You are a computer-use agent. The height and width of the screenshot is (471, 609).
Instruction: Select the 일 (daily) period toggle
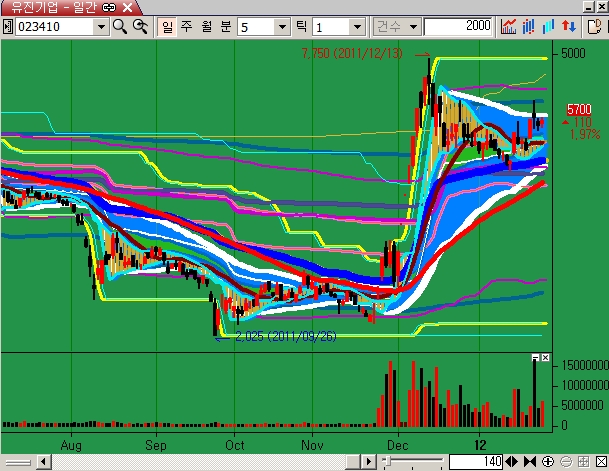[x=166, y=26]
